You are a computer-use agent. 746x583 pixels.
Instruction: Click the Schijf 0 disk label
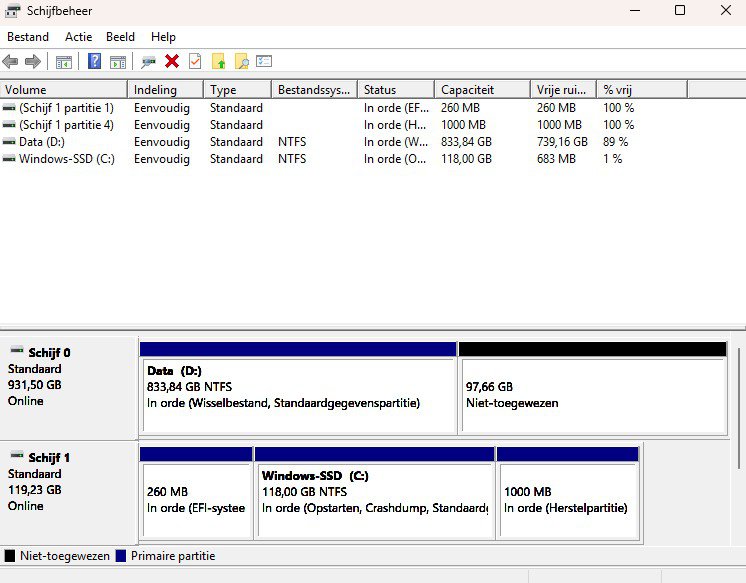point(49,352)
